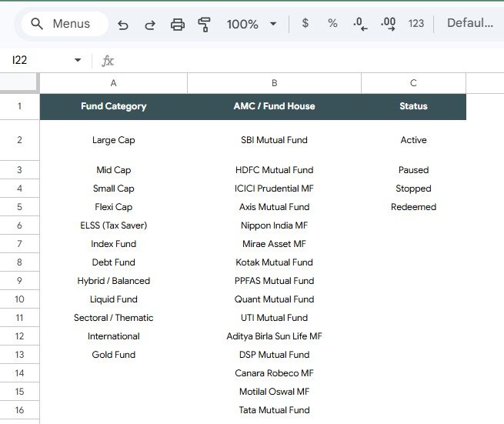
Task: Select the Large Cap cell
Action: 113,140
